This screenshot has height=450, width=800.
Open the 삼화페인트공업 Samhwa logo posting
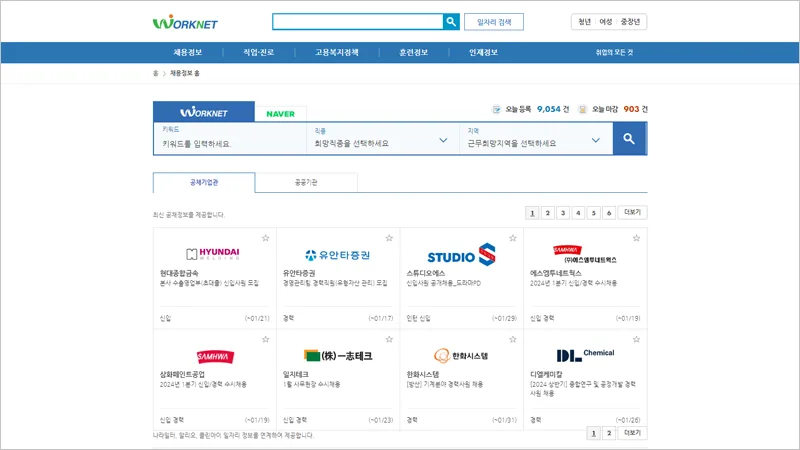[x=215, y=357]
